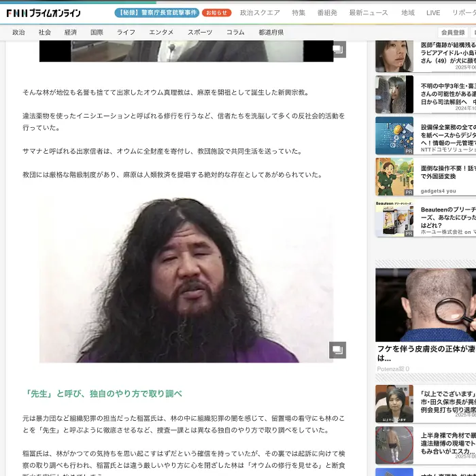Select the コラム category tab

(x=235, y=32)
